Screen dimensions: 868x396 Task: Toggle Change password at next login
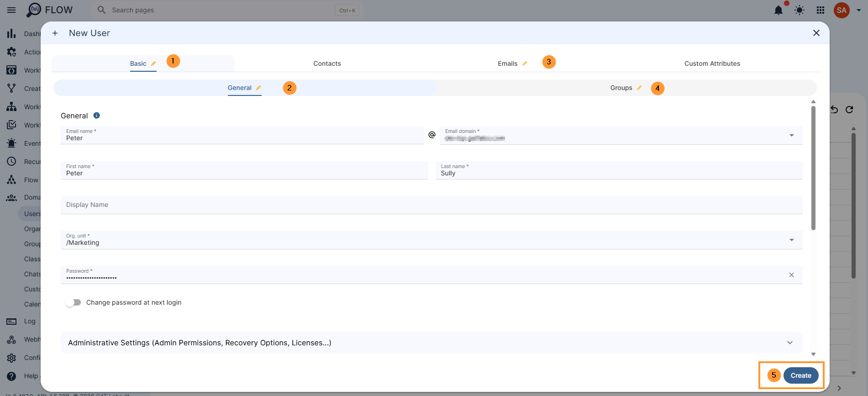tap(73, 302)
